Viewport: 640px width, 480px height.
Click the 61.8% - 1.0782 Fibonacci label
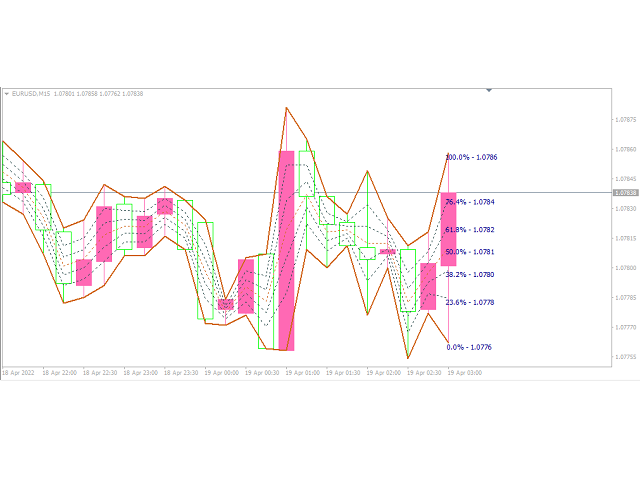470,230
